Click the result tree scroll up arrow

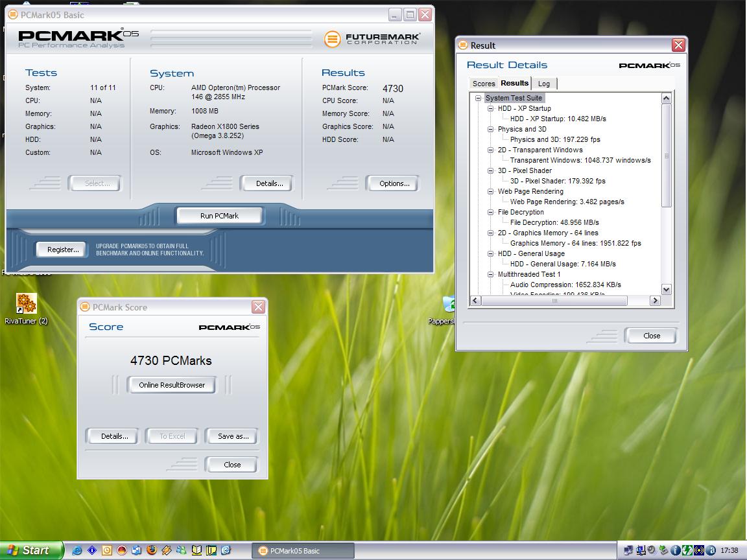click(667, 98)
